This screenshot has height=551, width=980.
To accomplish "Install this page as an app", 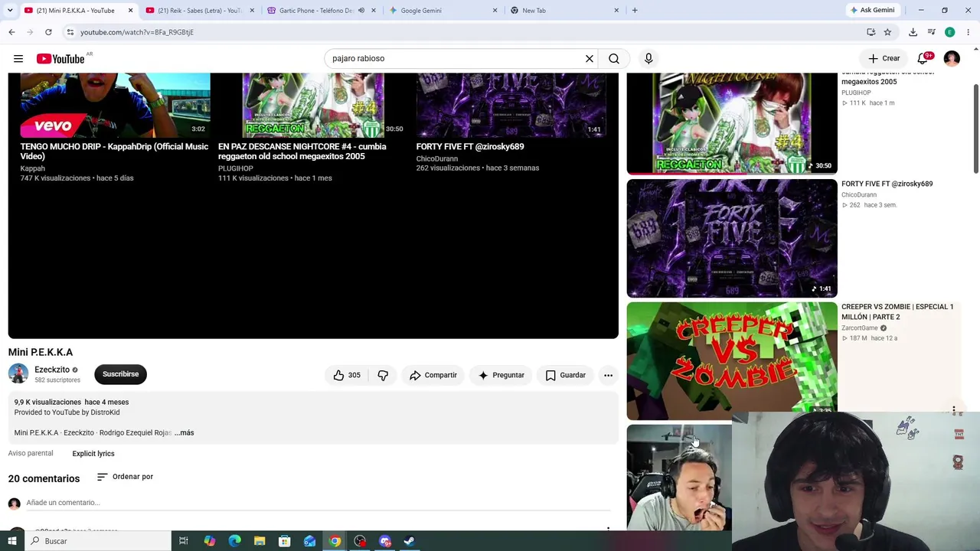I will pos(871,32).
